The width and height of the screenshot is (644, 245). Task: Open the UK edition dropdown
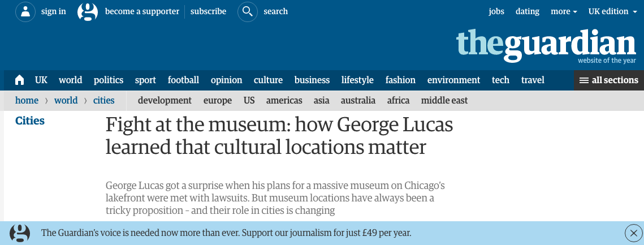point(612,11)
